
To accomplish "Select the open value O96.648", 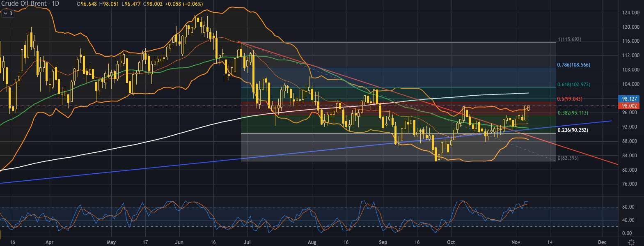I will pyautogui.click(x=87, y=4).
